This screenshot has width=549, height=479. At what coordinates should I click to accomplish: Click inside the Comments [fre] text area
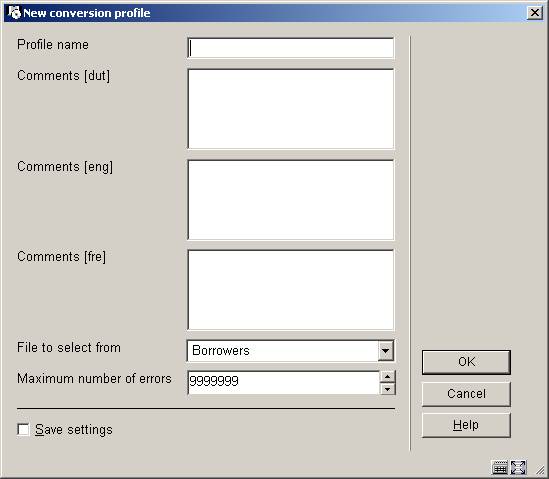[291, 290]
